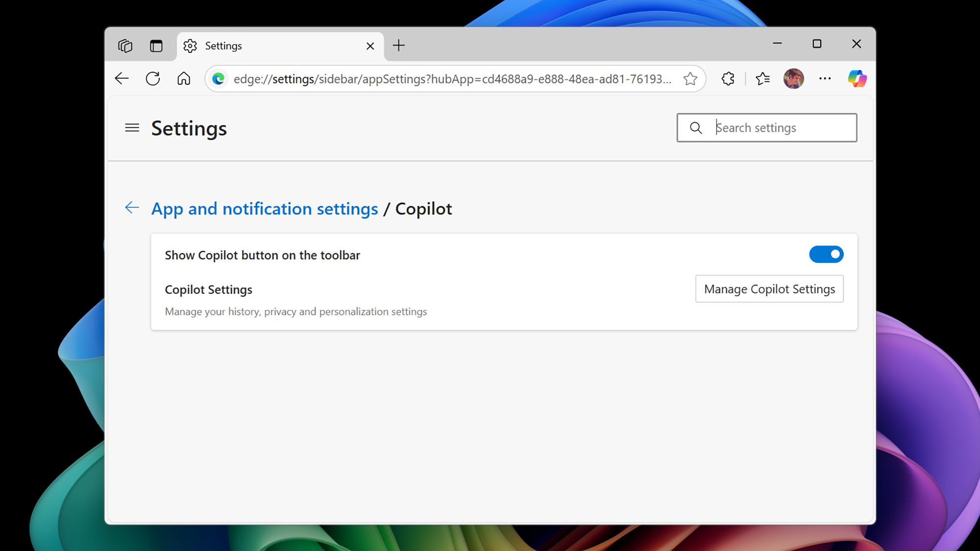Click the profile avatar picture
This screenshot has height=551, width=980.
(793, 78)
